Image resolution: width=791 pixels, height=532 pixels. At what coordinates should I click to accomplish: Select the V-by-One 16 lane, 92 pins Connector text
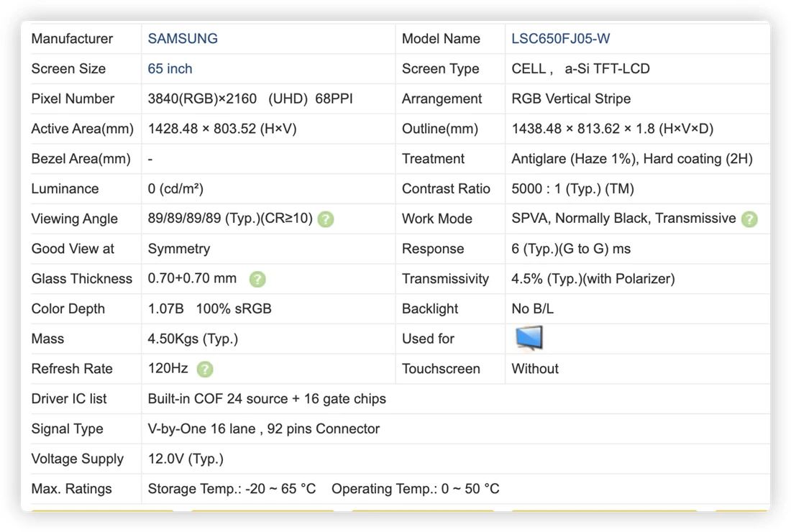click(x=264, y=428)
